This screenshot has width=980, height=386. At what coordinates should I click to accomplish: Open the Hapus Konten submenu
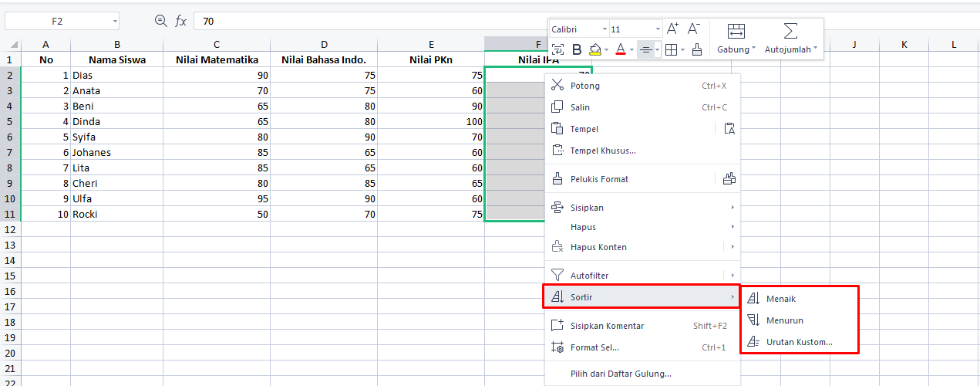pyautogui.click(x=642, y=247)
